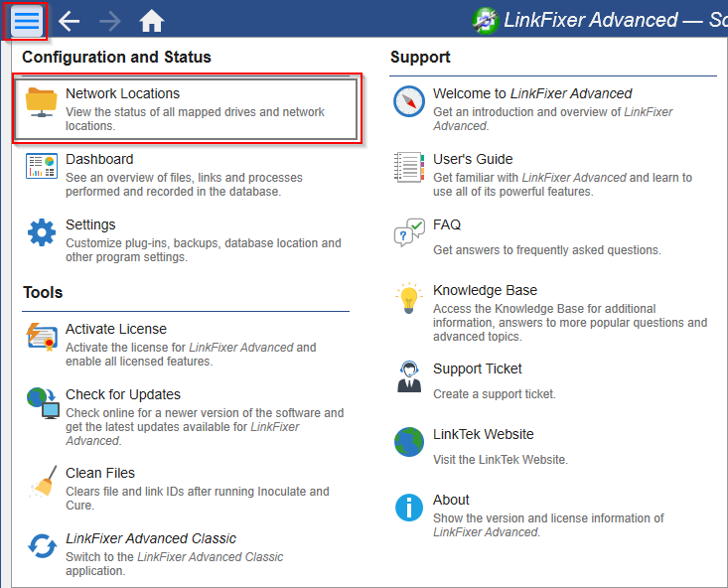Choose the Check for Updates title
This screenshot has height=588, width=728.
tap(123, 394)
